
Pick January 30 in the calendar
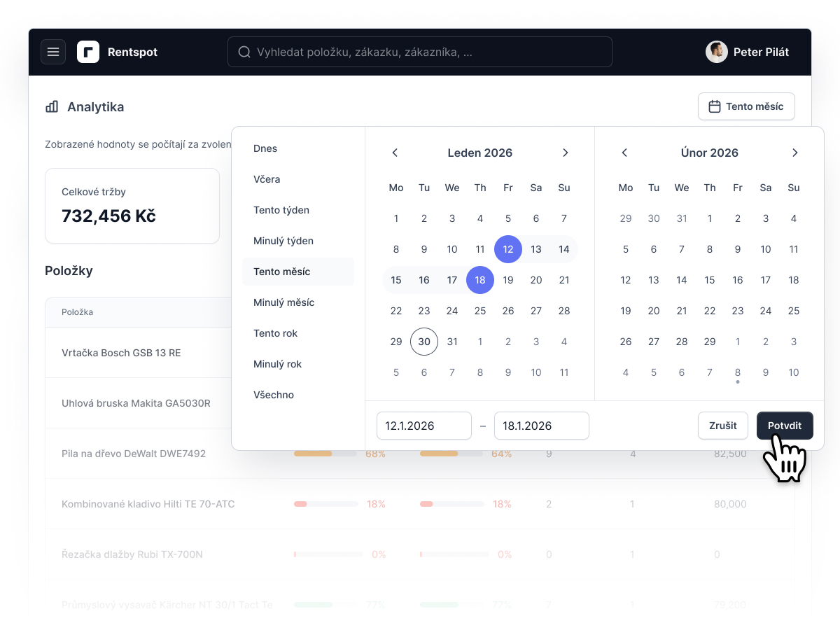coord(424,342)
